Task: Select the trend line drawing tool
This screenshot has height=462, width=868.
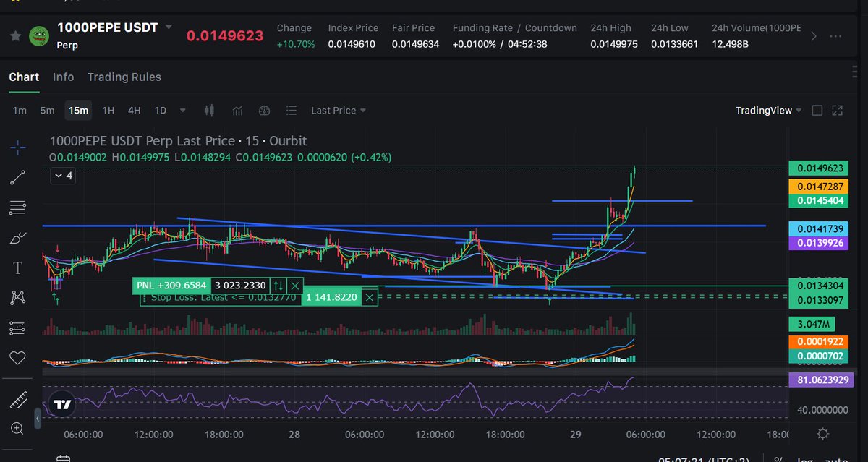Action: tap(18, 177)
